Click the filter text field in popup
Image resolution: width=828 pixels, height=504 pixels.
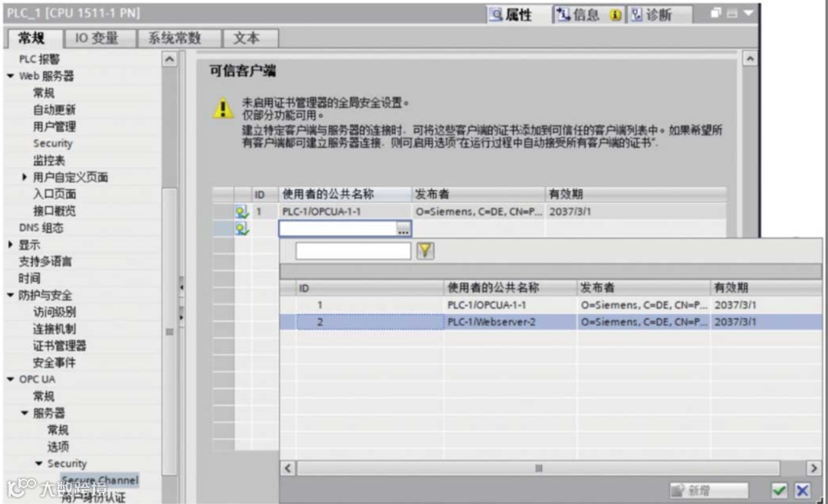click(x=353, y=250)
